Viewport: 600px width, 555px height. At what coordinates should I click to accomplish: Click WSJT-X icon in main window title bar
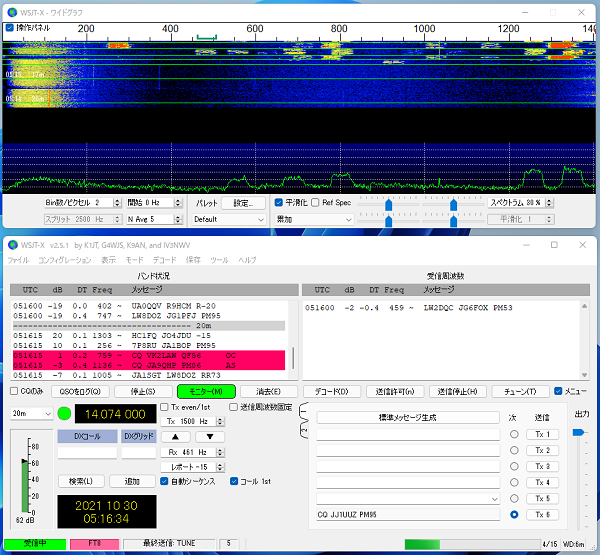point(11,245)
